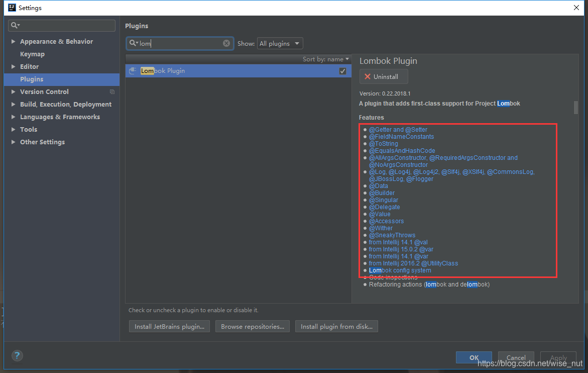Screen dimensions: 588x373
Task: Click the IntelliJ logo in title bar
Action: [12, 8]
